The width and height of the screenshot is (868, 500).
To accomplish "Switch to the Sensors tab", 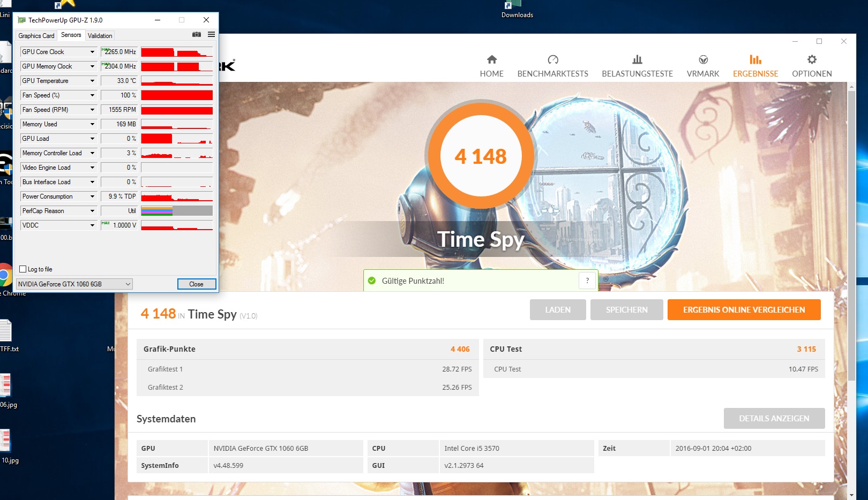I will (x=71, y=35).
